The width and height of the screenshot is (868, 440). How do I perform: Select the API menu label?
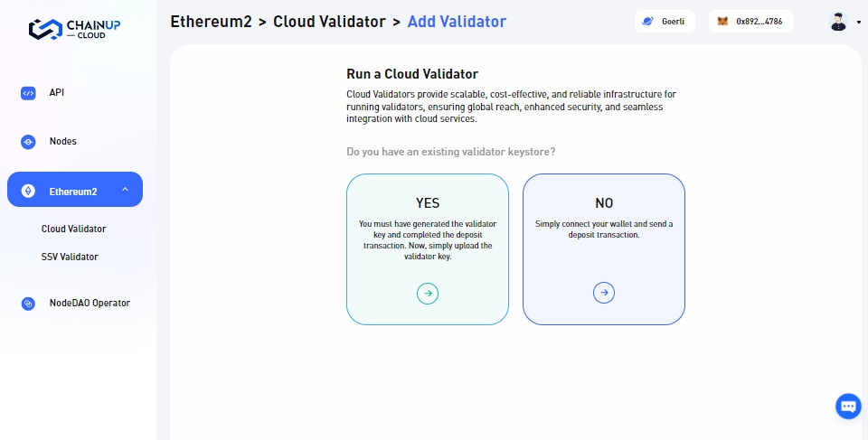point(57,92)
